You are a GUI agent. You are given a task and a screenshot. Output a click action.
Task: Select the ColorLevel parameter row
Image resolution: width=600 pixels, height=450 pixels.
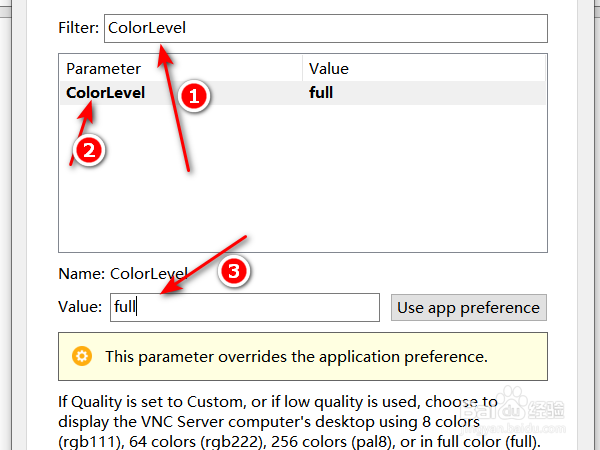[105, 93]
